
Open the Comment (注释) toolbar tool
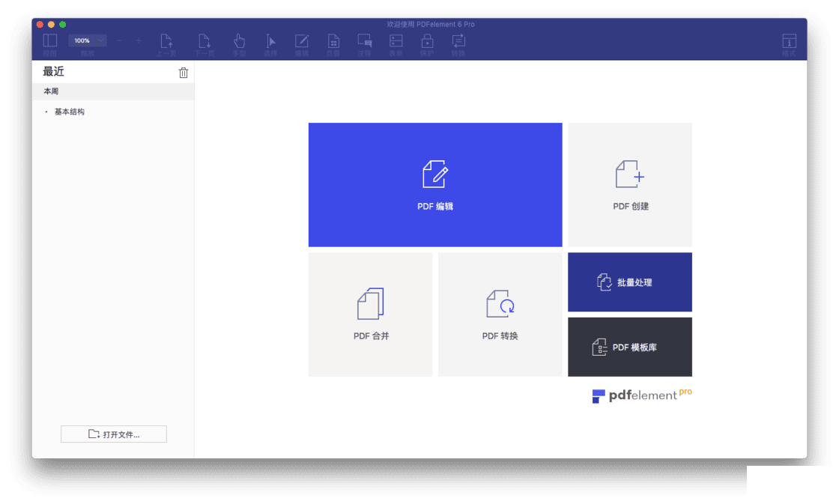click(364, 40)
